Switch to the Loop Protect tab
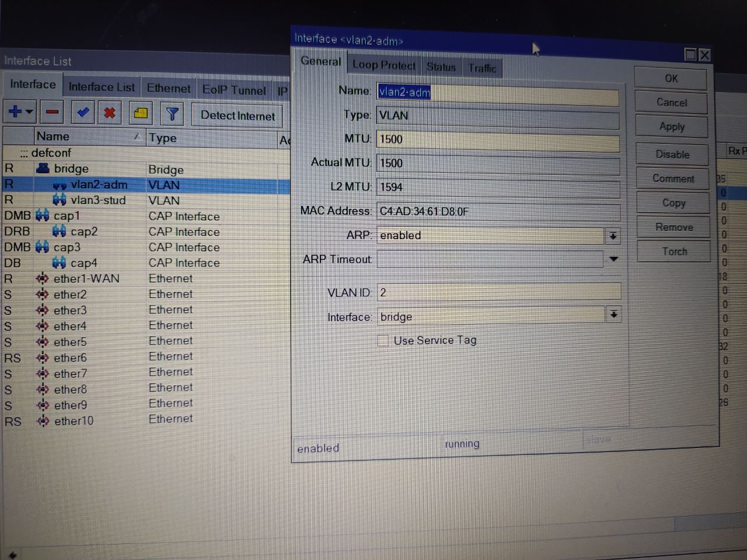Viewport: 747px width, 560px height. 383,65
